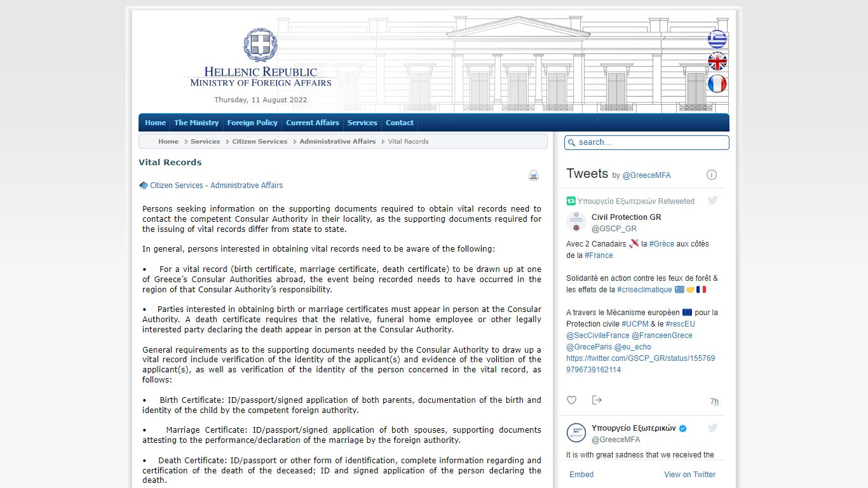Switch site to French flag language
868x488 pixels.
(x=717, y=84)
